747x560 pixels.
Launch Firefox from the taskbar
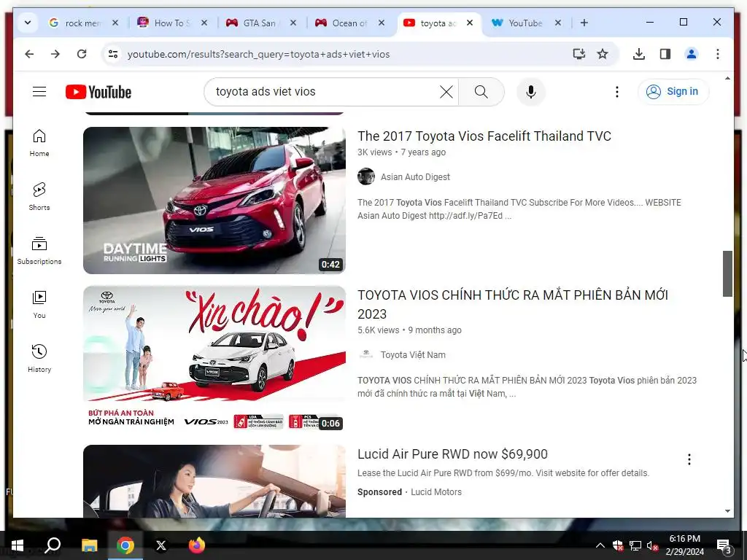coord(197,545)
